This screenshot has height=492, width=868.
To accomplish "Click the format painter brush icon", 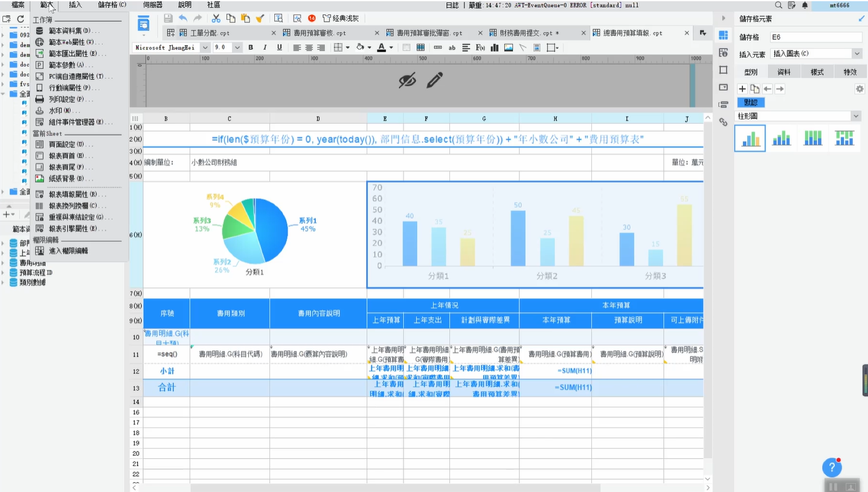I will [259, 18].
